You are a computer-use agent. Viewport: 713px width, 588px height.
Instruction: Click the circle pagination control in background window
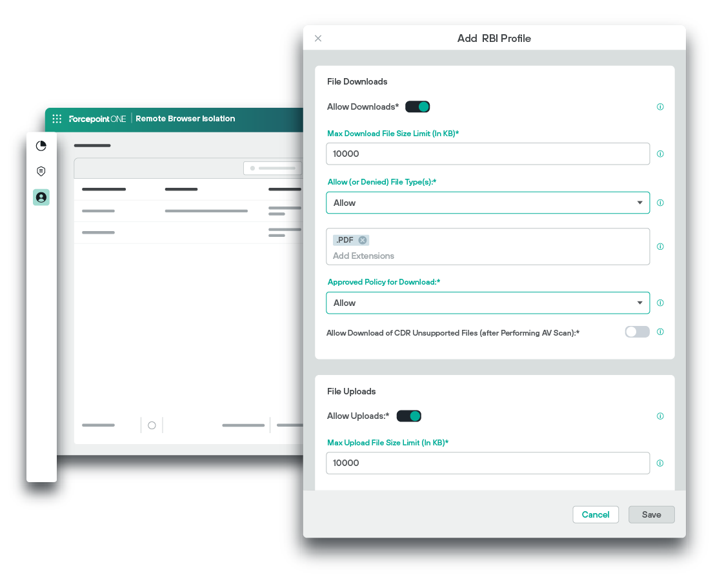point(152,425)
